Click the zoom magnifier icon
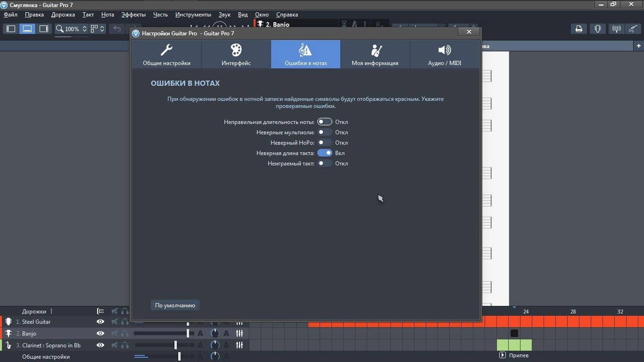The height and width of the screenshot is (362, 644). point(60,29)
